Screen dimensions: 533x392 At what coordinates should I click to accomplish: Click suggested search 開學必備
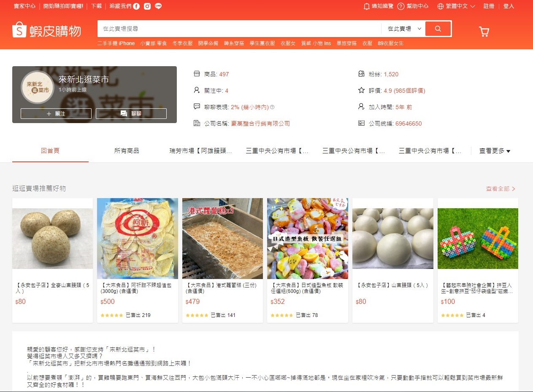[x=208, y=43]
